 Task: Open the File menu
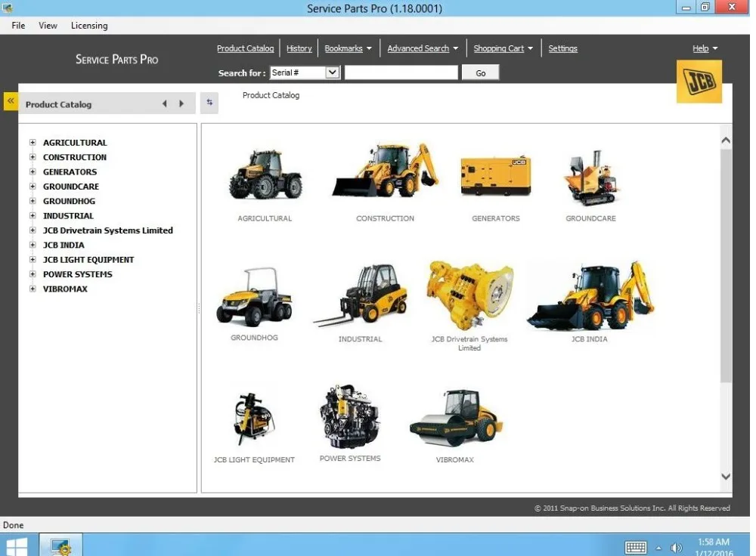tap(18, 26)
